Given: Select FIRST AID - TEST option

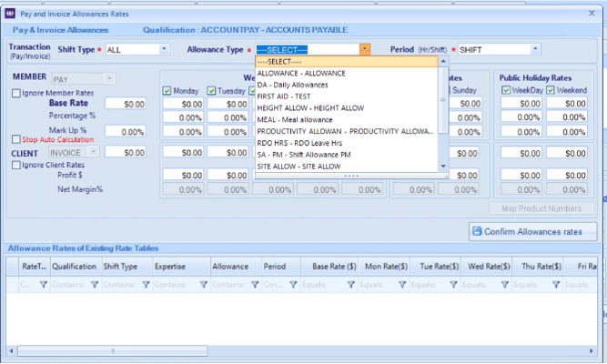Looking at the screenshot, I should coord(347,96).
